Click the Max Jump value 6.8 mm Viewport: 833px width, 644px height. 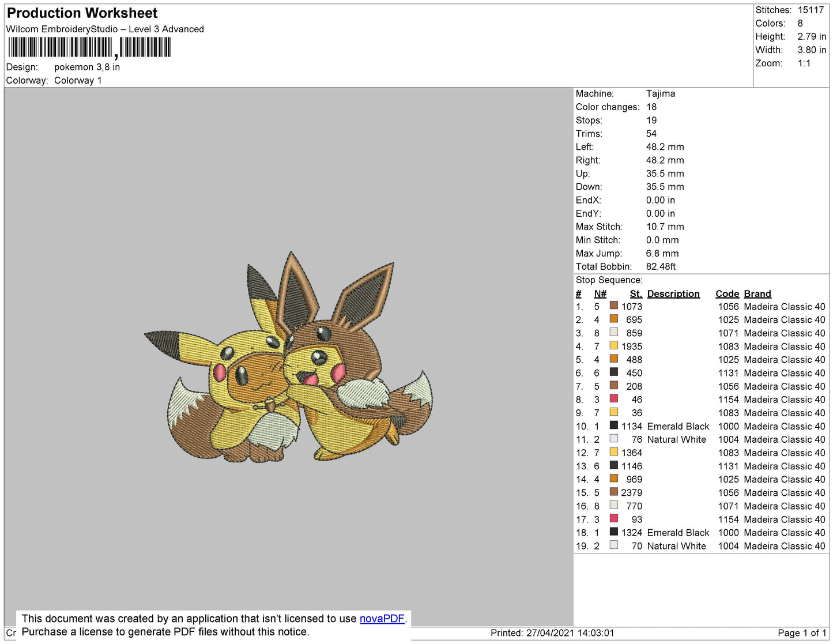coord(662,253)
